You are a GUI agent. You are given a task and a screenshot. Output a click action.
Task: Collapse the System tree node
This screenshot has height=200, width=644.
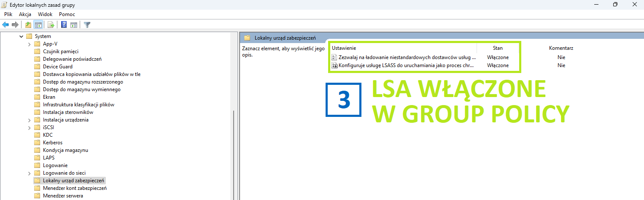coord(21,36)
